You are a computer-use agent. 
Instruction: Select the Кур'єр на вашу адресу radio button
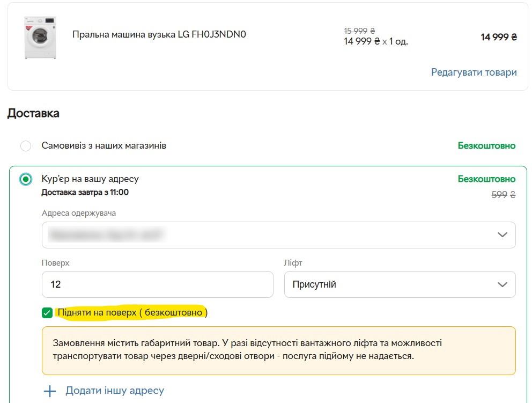(x=26, y=179)
